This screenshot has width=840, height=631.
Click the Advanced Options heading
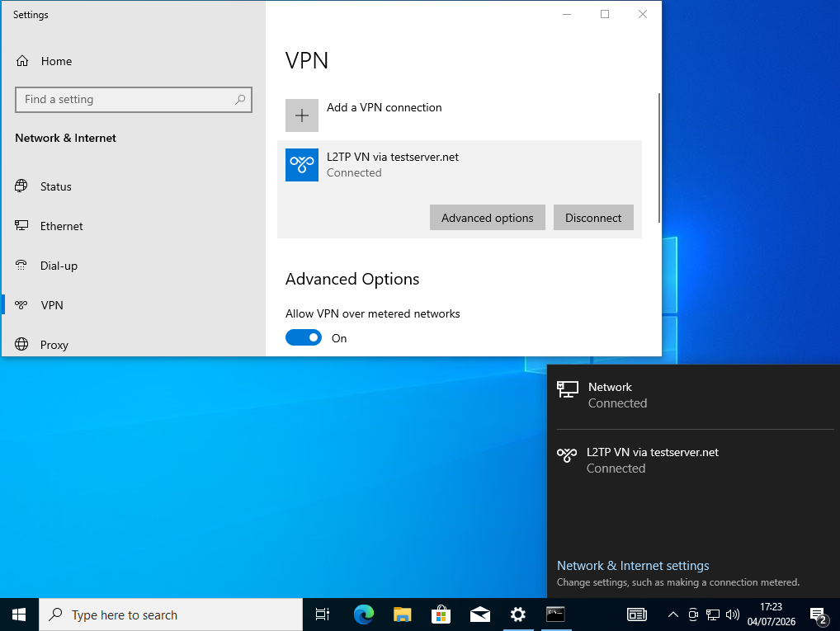[x=352, y=279]
